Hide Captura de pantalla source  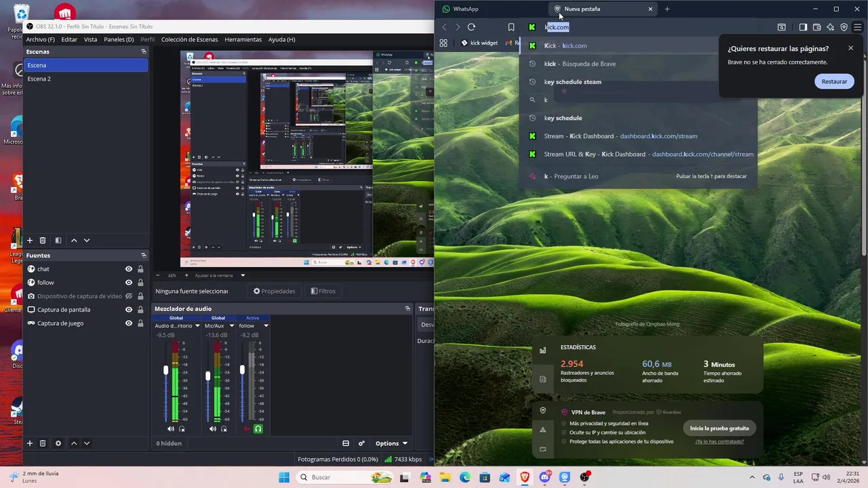tap(128, 310)
